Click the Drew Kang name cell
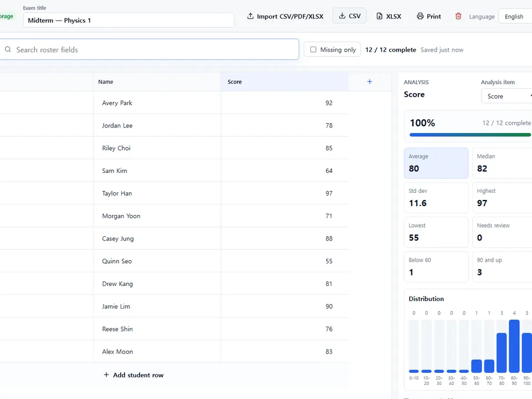Viewport: 532px width, 399px height. [x=157, y=284]
